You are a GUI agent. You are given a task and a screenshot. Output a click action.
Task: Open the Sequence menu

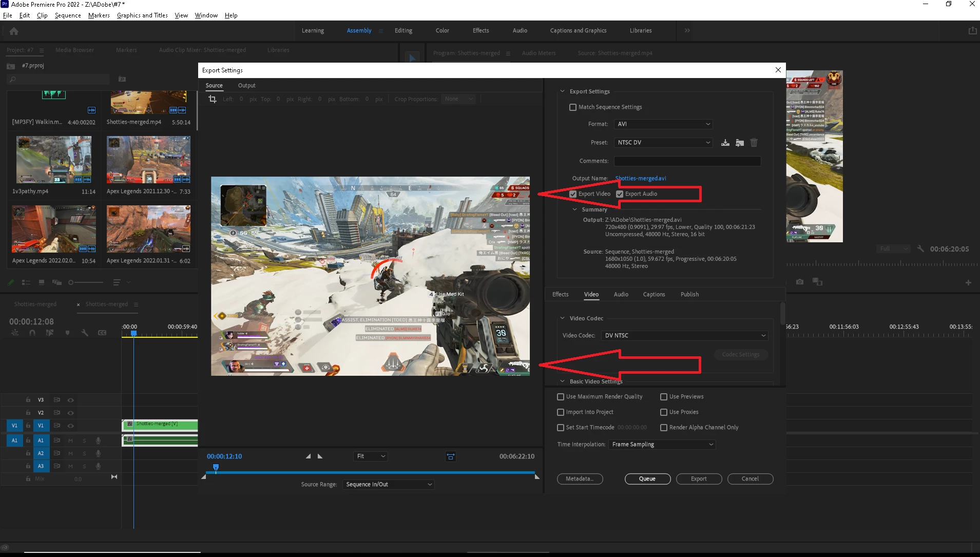pyautogui.click(x=68, y=15)
